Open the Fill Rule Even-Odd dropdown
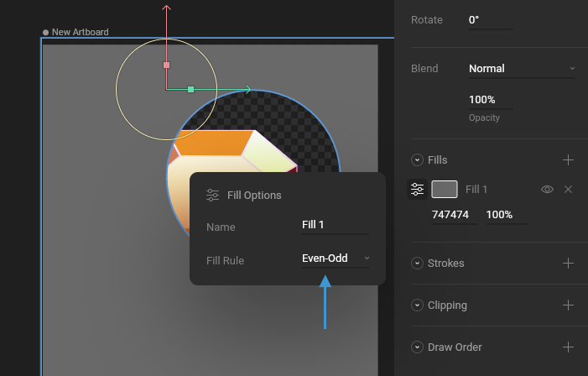 coord(336,259)
